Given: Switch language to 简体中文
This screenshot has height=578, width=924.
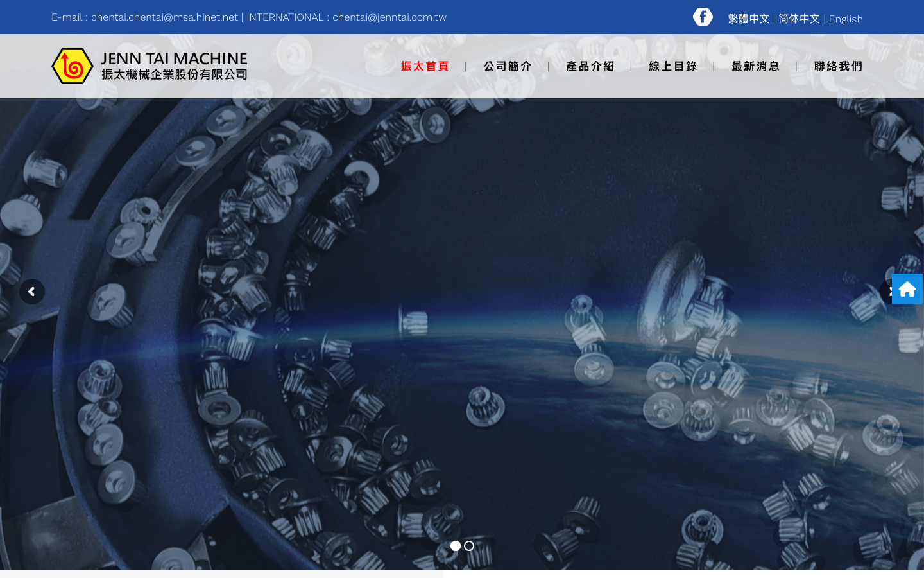Looking at the screenshot, I should point(799,19).
